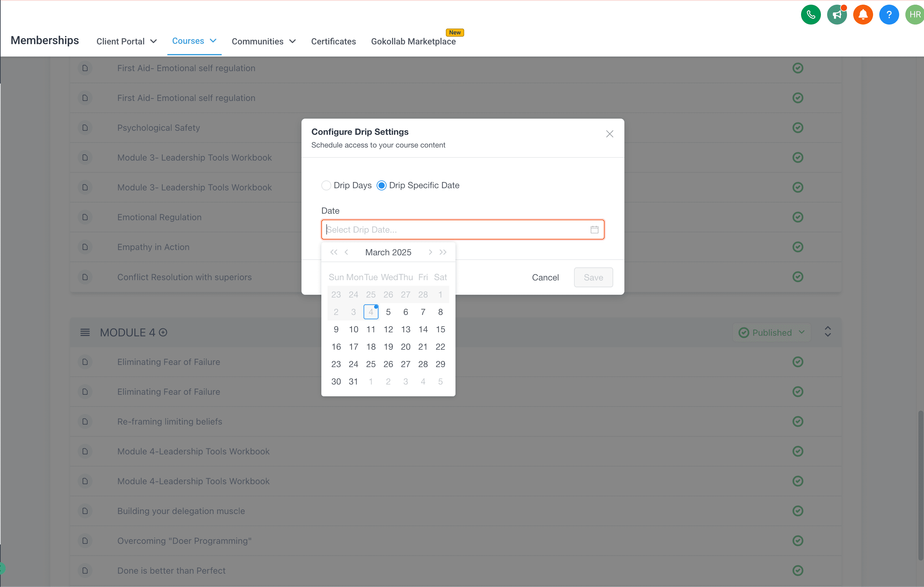Open the Overcoming "Doer Programming" lesson

point(184,540)
